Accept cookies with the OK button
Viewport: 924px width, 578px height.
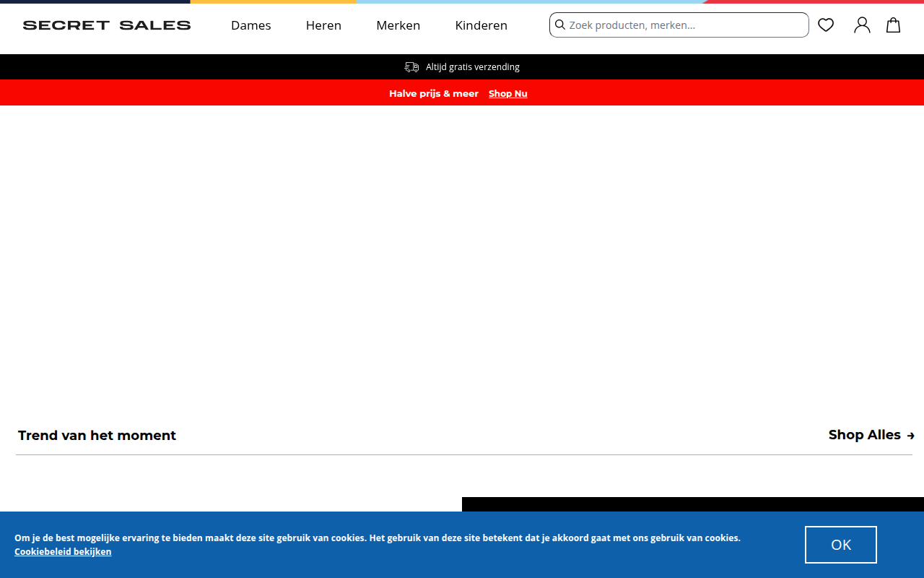click(841, 545)
